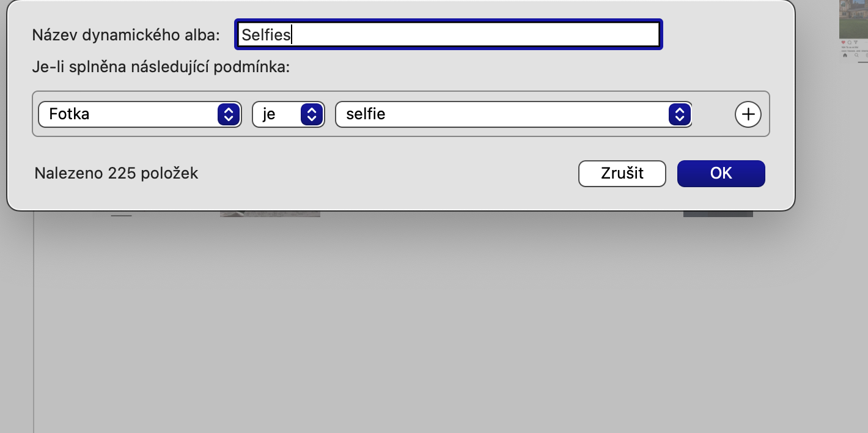Click the 'Je-li splněna následující podmínka' label
Screen dimensions: 868x433
[x=161, y=67]
